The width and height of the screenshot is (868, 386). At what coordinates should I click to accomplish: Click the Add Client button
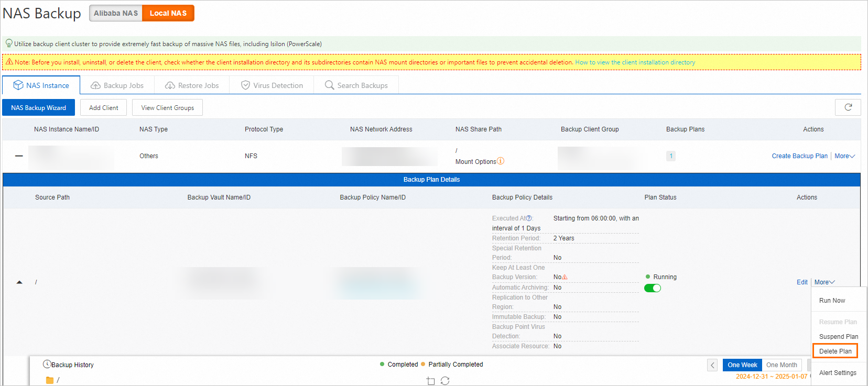104,108
